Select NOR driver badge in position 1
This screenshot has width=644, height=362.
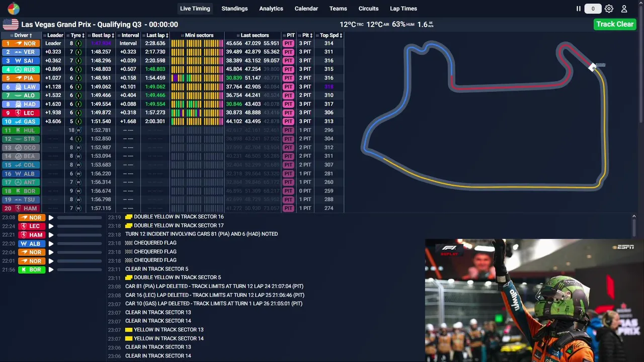click(x=21, y=43)
